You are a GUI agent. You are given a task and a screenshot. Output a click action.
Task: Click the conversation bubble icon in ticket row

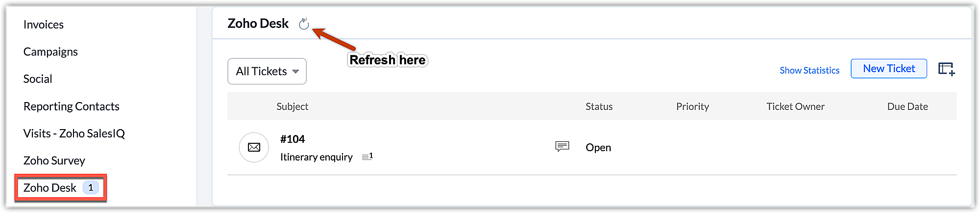tap(562, 146)
